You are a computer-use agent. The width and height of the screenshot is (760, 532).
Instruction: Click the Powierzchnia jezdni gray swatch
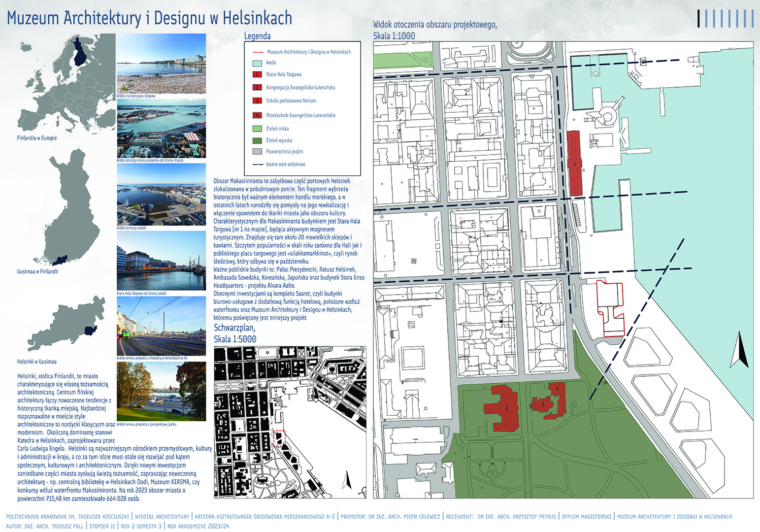(257, 152)
